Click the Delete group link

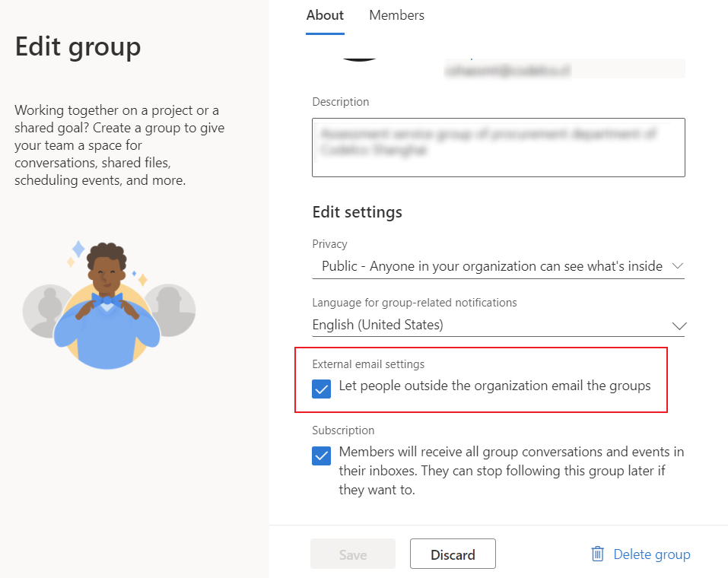point(651,554)
